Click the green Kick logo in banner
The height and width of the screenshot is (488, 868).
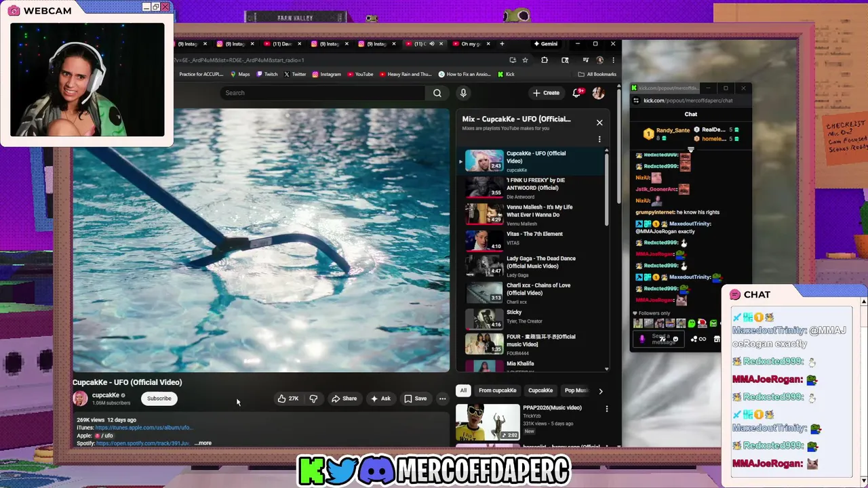pos(312,470)
